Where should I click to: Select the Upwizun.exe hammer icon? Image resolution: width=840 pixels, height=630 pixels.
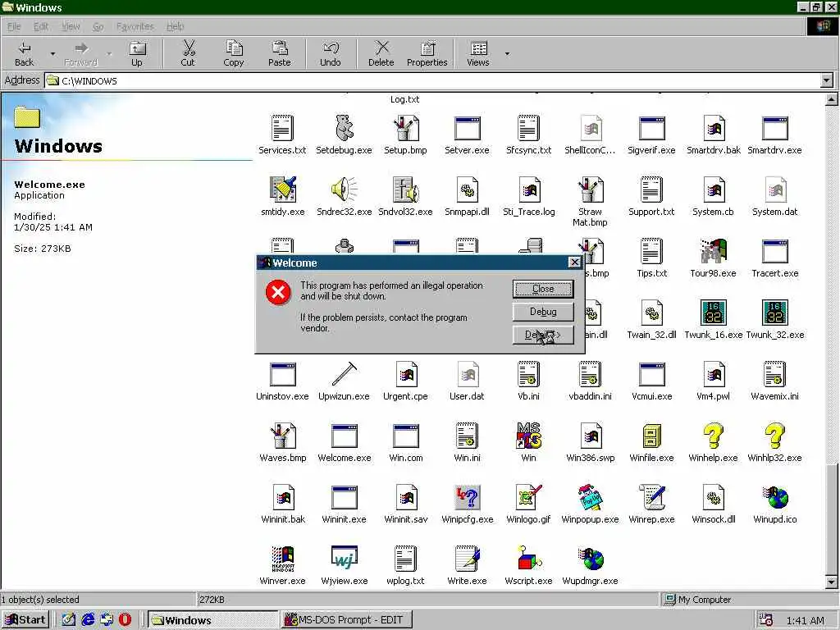click(x=345, y=374)
